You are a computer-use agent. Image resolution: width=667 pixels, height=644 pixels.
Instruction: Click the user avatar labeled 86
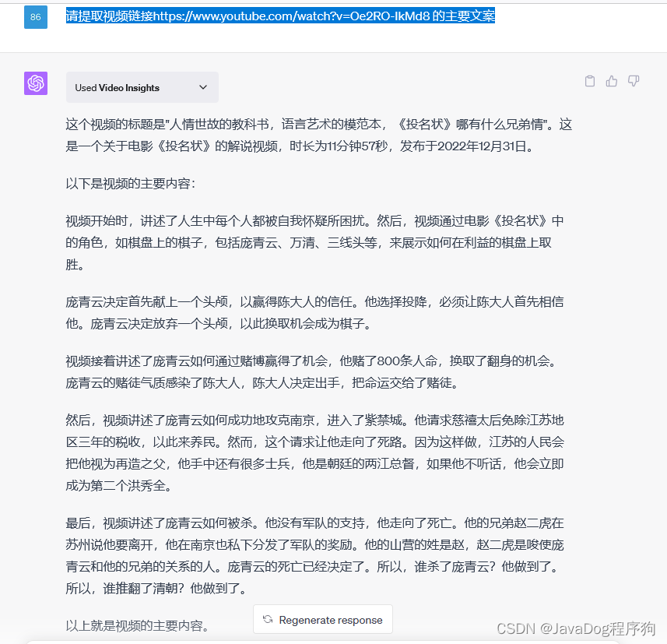point(36,17)
